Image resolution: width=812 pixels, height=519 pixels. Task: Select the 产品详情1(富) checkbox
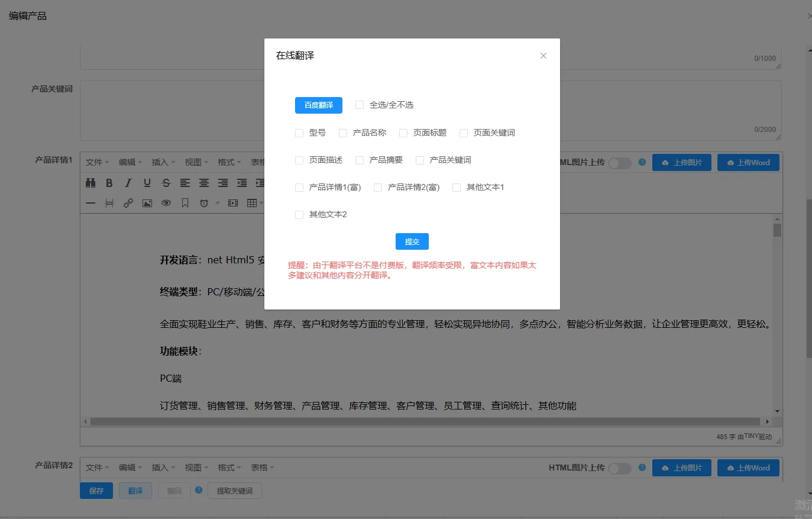coord(299,188)
